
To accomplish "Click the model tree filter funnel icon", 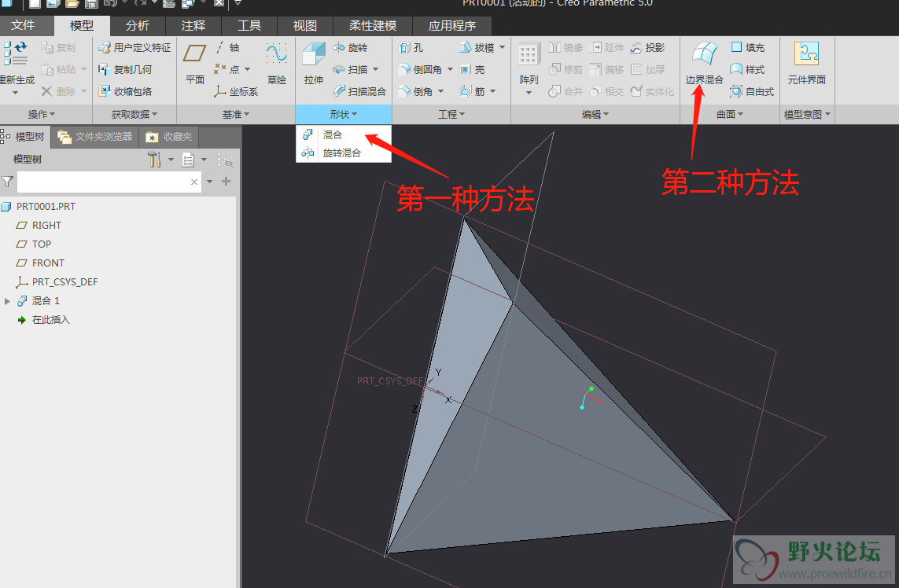I will 7,182.
